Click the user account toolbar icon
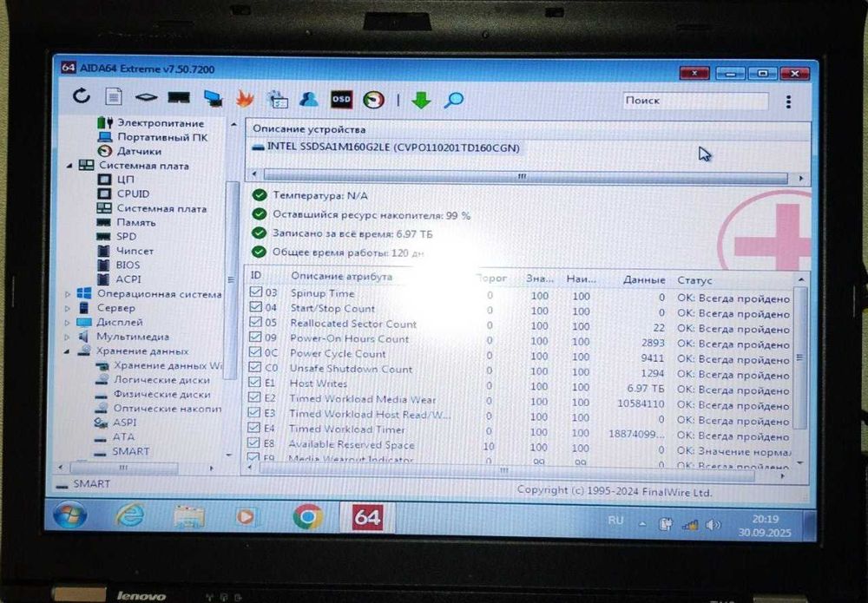The height and width of the screenshot is (603, 868). click(309, 99)
